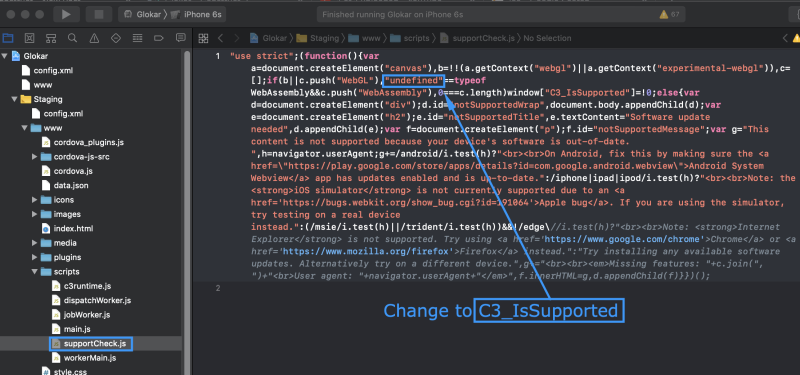The width and height of the screenshot is (800, 375).
Task: Collapse the scripts folder in navigator
Action: point(34,271)
